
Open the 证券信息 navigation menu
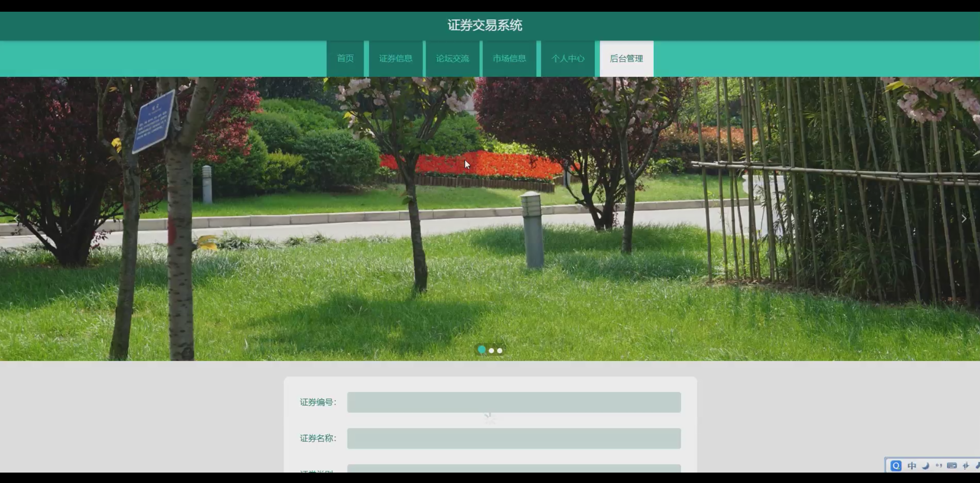[396, 58]
